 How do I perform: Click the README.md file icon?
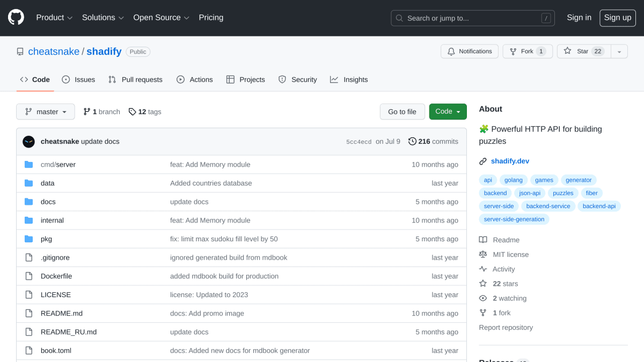point(28,314)
